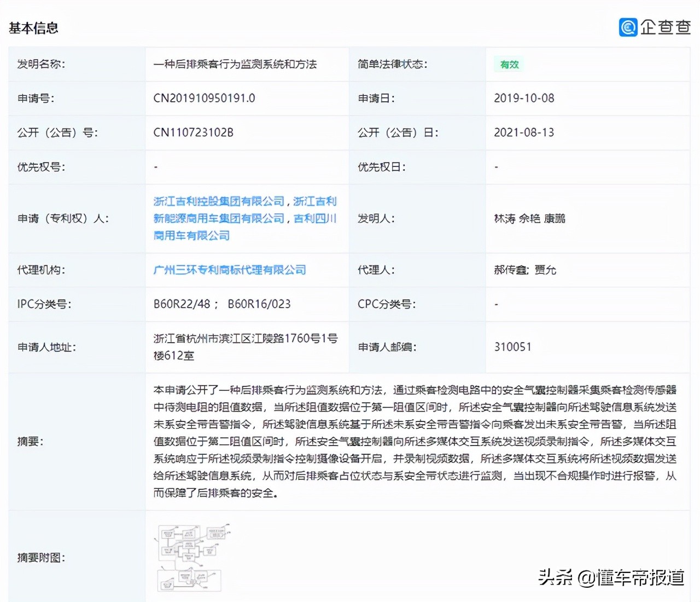
Task: Click the 申请号 label cell
Action: [x=77, y=99]
